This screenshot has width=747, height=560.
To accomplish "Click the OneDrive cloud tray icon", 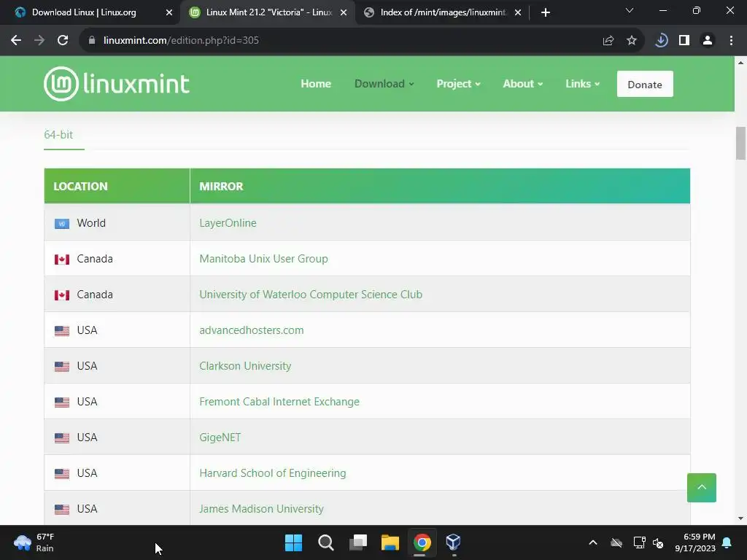I will pyautogui.click(x=616, y=542).
